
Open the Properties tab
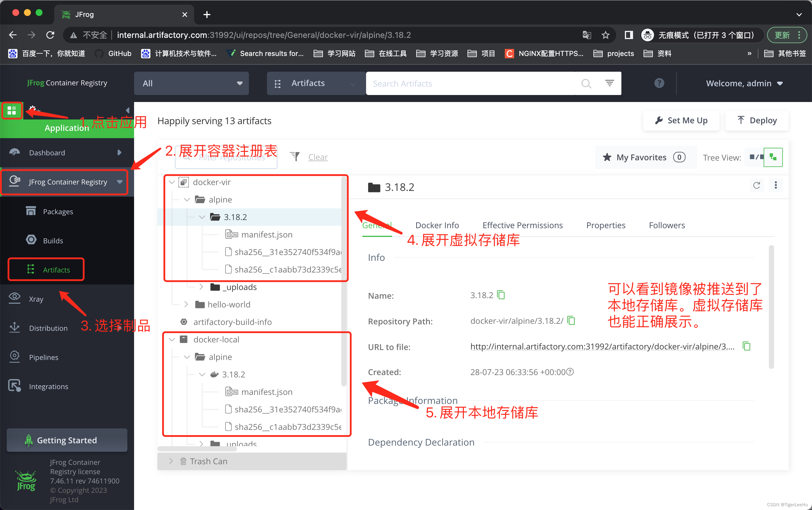pyautogui.click(x=605, y=225)
